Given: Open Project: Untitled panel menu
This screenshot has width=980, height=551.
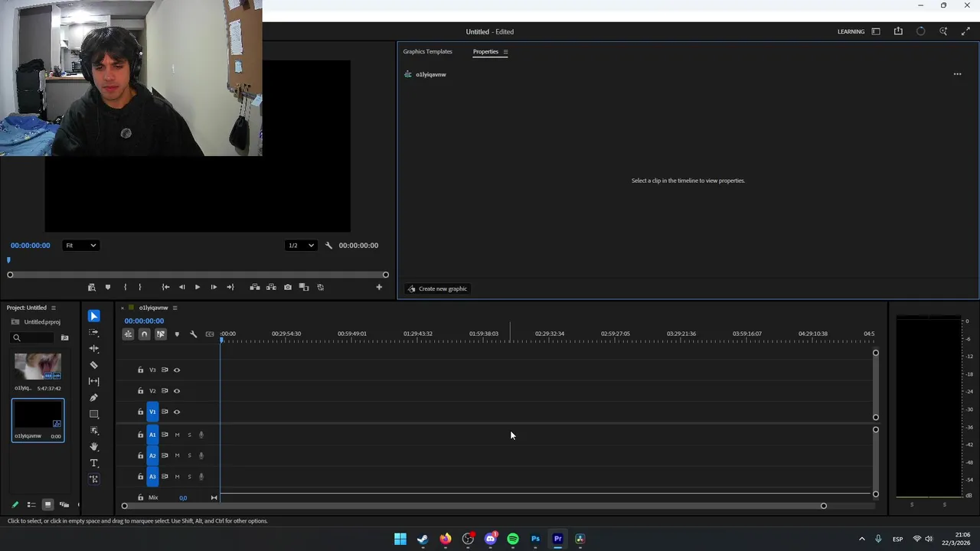Looking at the screenshot, I should (53, 308).
